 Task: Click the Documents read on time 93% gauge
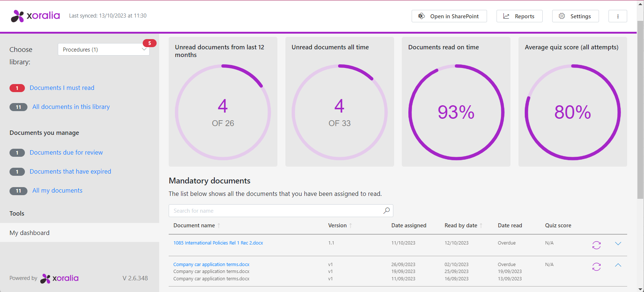pyautogui.click(x=456, y=112)
